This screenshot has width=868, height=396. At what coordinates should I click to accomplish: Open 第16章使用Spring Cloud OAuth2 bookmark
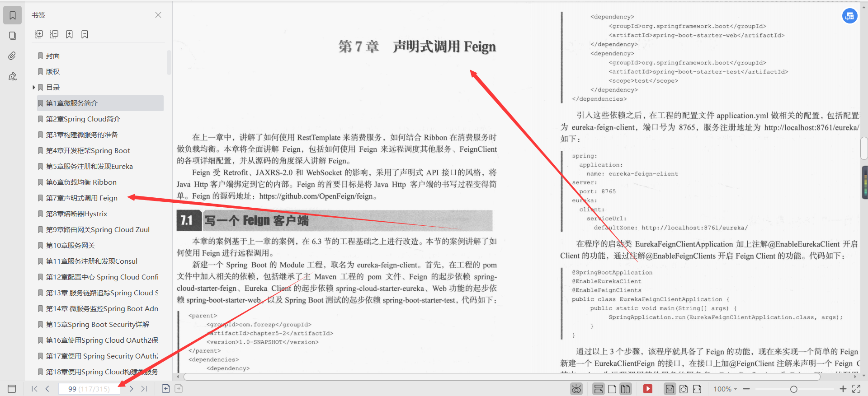point(102,340)
